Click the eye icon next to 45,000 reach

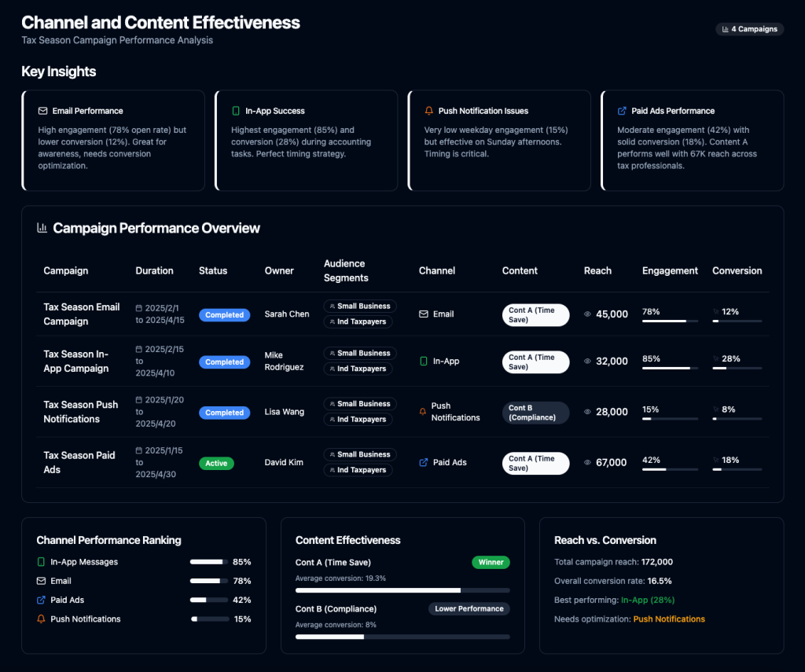coord(587,314)
